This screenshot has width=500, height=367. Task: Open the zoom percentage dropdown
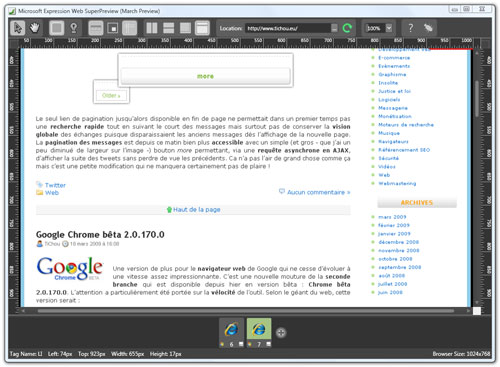click(389, 28)
